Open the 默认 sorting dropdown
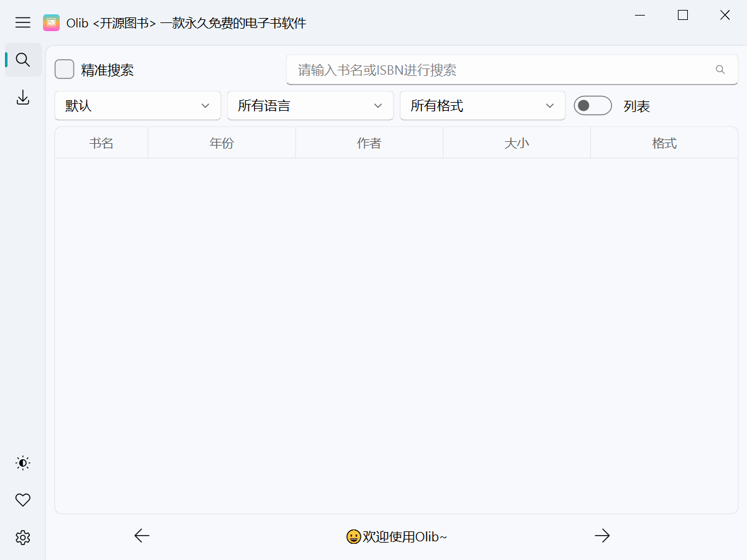This screenshot has width=747, height=560. [x=137, y=106]
